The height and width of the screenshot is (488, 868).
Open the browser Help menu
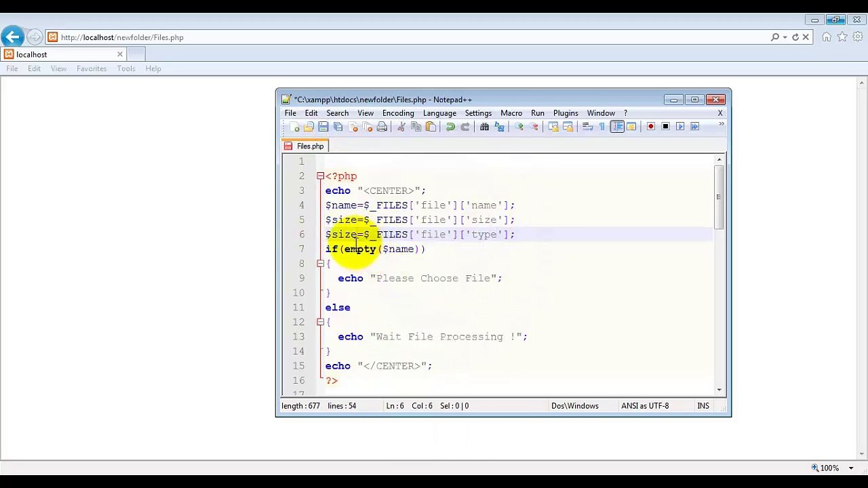(153, 68)
